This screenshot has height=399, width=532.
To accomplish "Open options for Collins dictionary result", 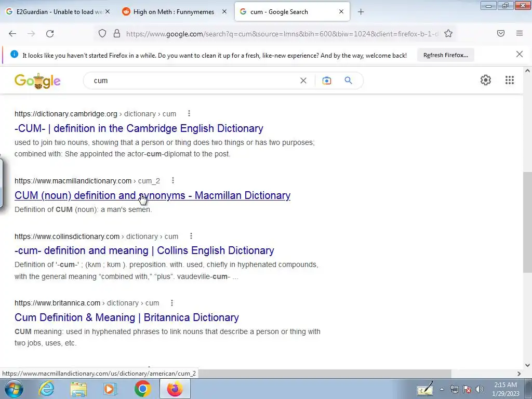I will click(191, 236).
